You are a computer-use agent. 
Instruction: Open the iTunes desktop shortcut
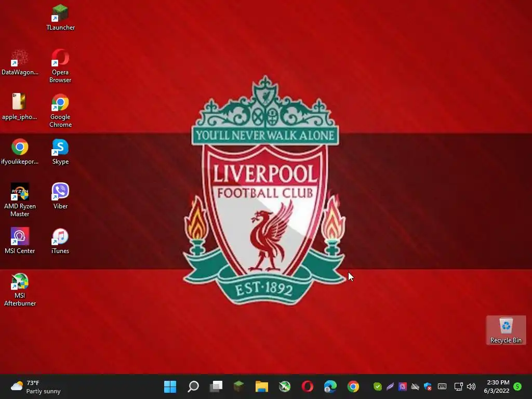pos(60,241)
